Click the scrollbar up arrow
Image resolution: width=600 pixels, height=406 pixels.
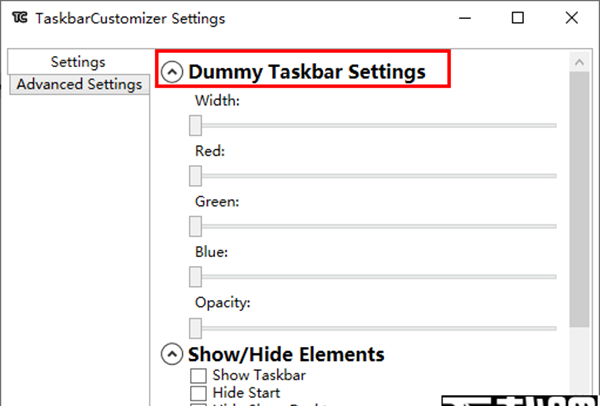579,62
